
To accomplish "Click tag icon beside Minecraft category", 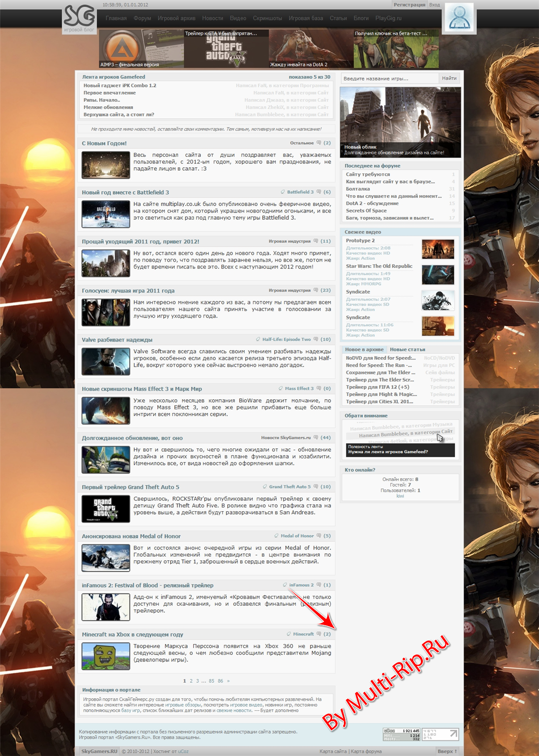I will click(289, 634).
